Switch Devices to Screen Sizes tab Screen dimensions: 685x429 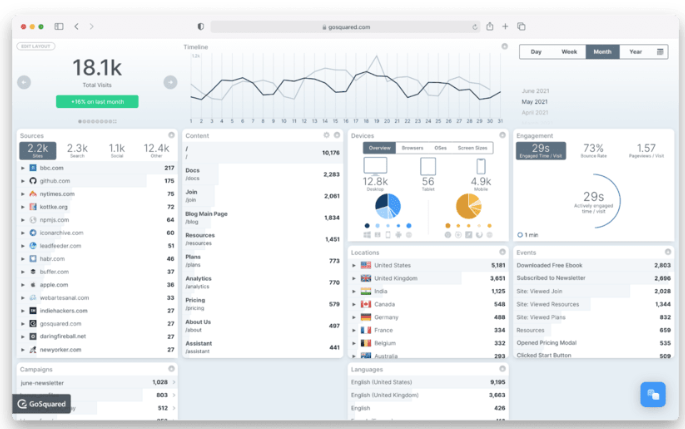(472, 148)
